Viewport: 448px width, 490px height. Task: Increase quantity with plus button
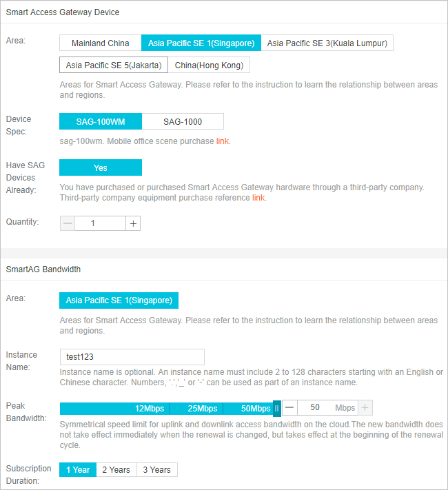(133, 223)
